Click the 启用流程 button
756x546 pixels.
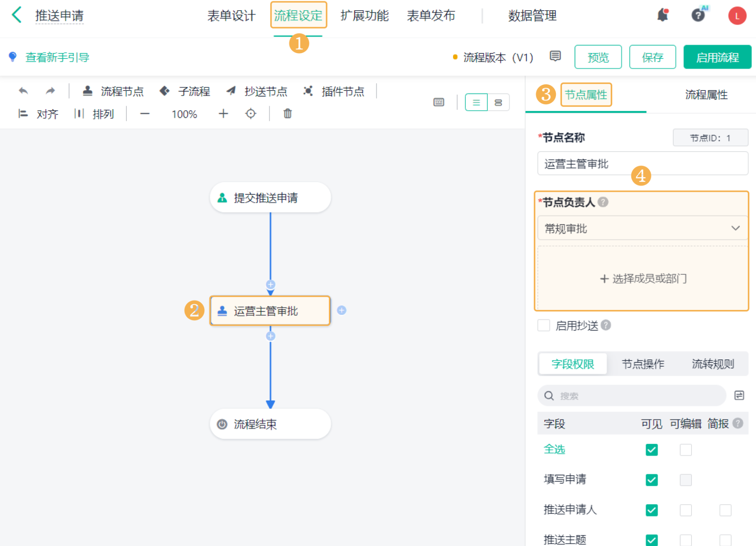pos(717,57)
